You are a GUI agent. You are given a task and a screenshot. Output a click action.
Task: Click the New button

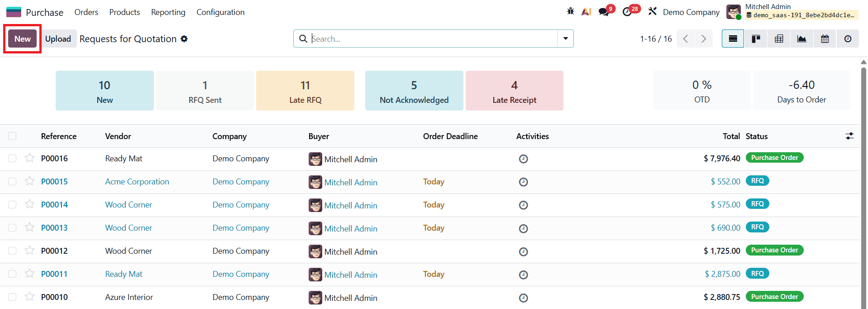pos(23,39)
